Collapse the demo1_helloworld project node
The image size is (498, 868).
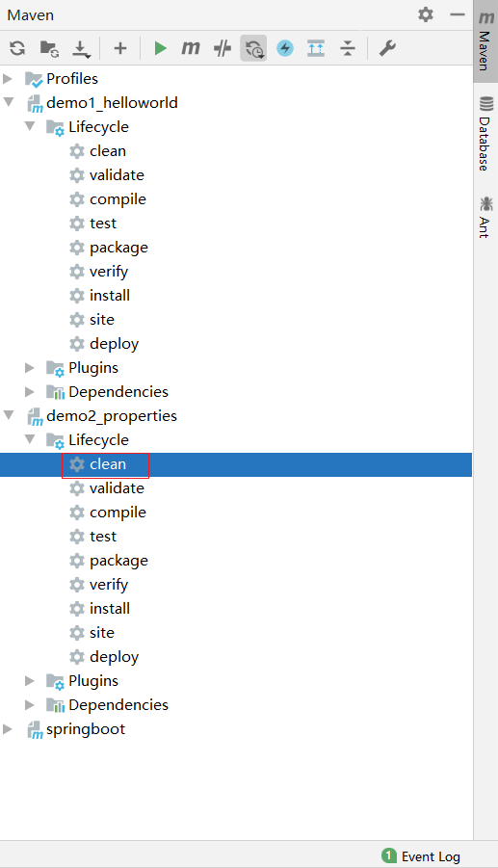click(x=9, y=102)
